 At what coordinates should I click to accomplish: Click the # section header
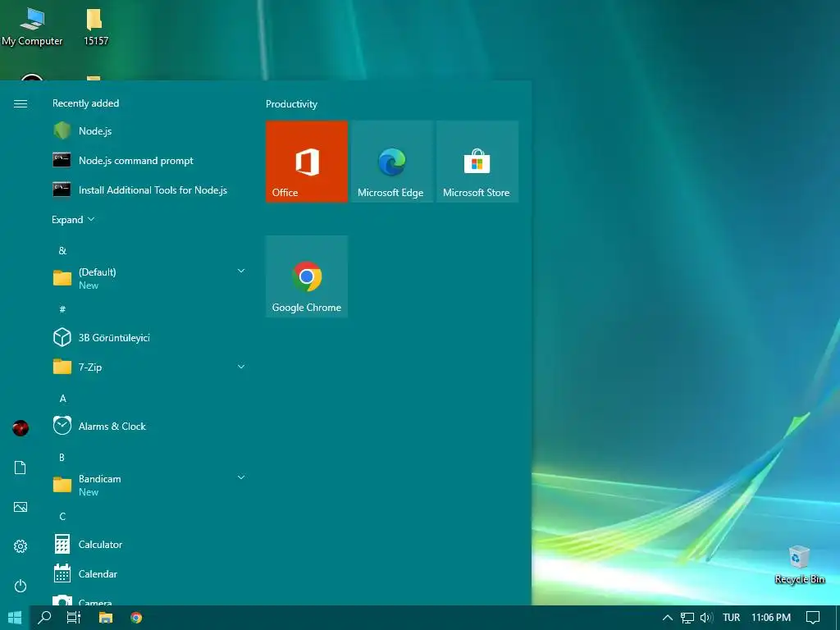pyautogui.click(x=62, y=309)
